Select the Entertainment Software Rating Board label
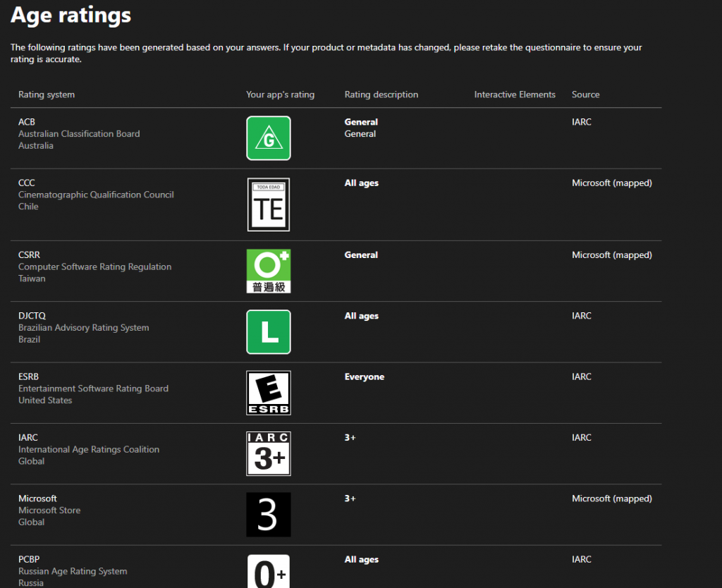The image size is (722, 588). 93,388
